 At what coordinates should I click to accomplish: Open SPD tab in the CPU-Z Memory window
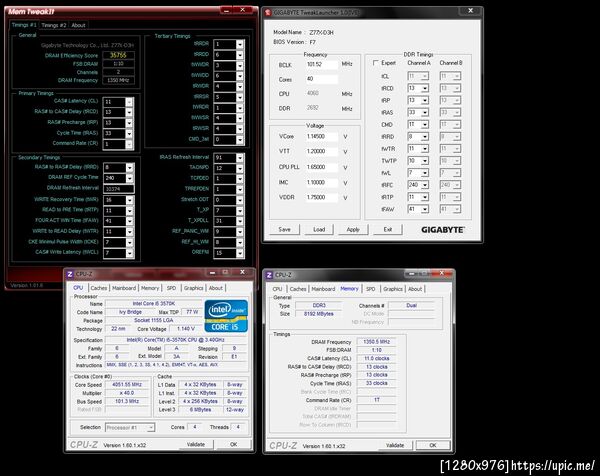click(x=370, y=289)
